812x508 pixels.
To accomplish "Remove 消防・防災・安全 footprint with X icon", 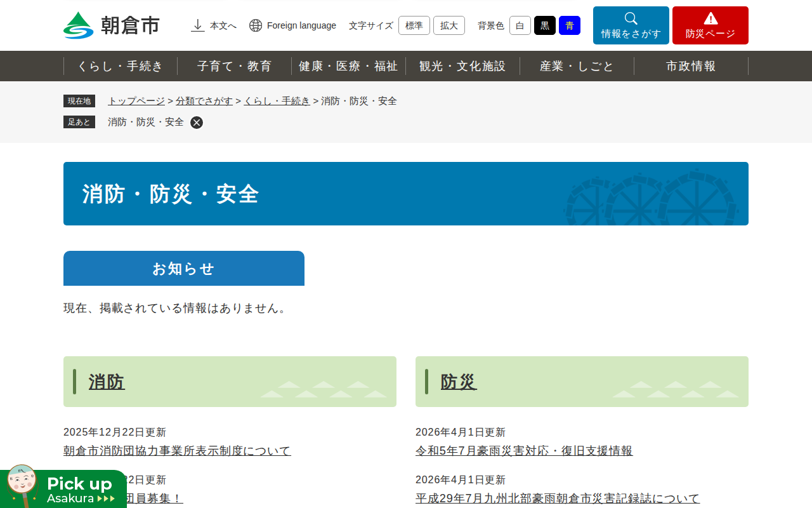I will tap(197, 123).
